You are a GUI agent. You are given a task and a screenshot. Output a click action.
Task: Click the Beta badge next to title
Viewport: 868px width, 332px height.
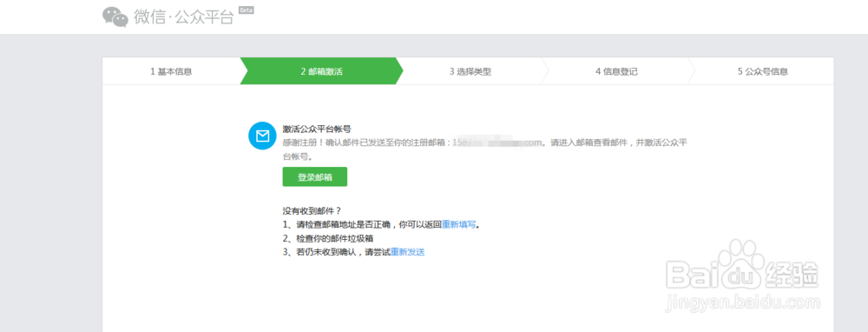(247, 10)
